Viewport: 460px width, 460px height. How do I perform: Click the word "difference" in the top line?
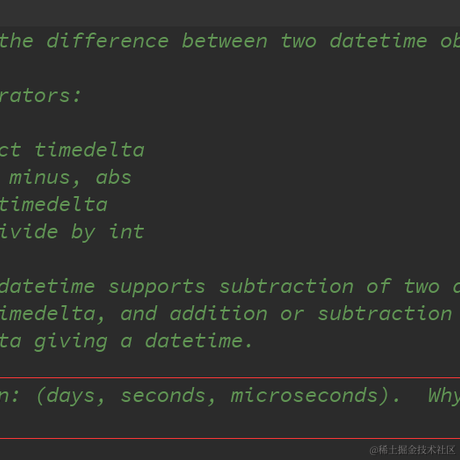108,41
